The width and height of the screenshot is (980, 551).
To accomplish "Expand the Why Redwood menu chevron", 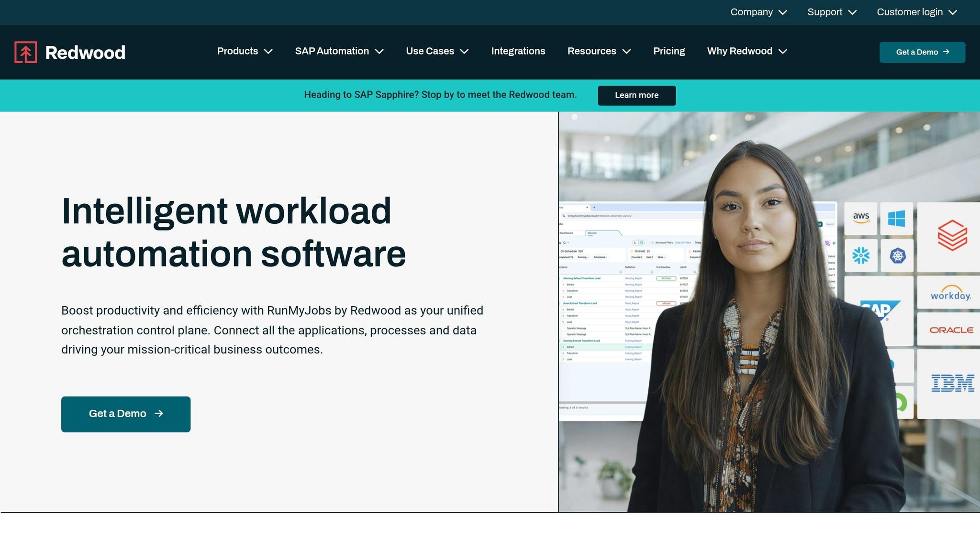I will [783, 51].
